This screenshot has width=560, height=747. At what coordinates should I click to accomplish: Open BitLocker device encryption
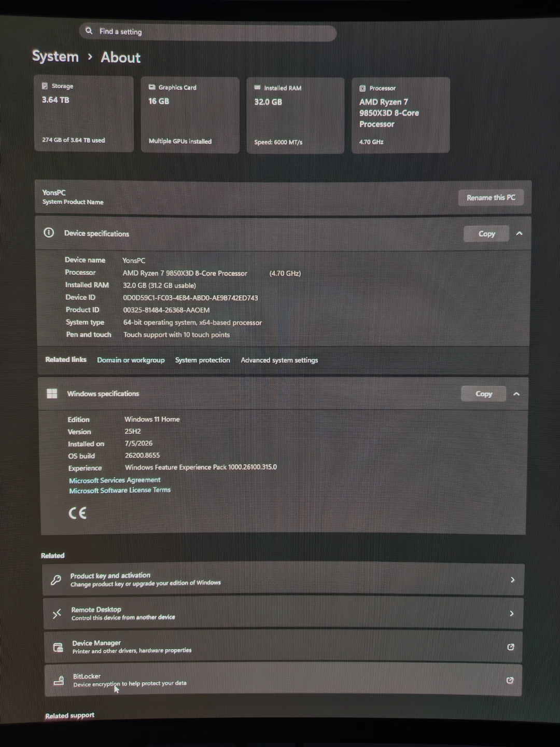pos(283,680)
